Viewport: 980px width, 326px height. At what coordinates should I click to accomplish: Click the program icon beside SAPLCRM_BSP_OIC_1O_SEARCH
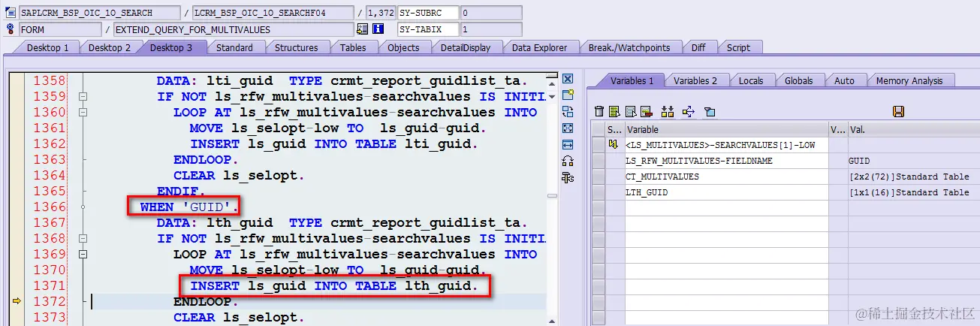[x=11, y=13]
